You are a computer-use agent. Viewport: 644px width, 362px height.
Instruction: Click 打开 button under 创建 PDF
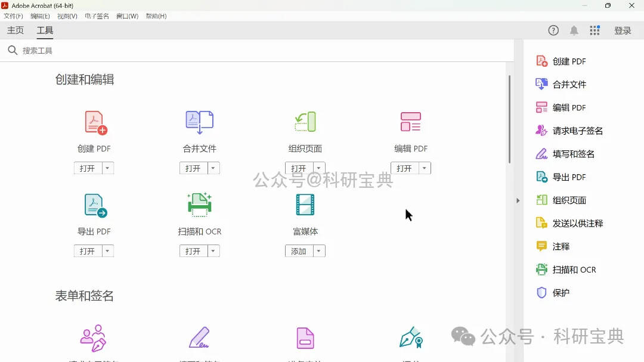(88, 168)
